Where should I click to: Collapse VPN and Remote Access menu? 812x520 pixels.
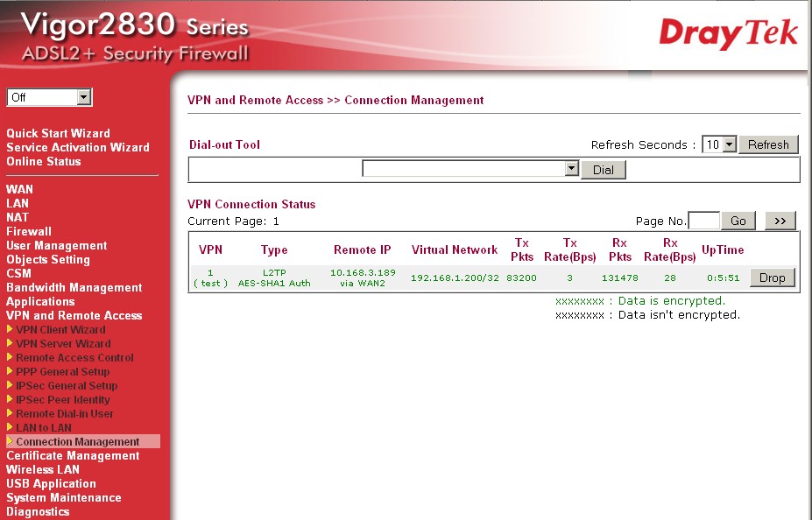[74, 314]
